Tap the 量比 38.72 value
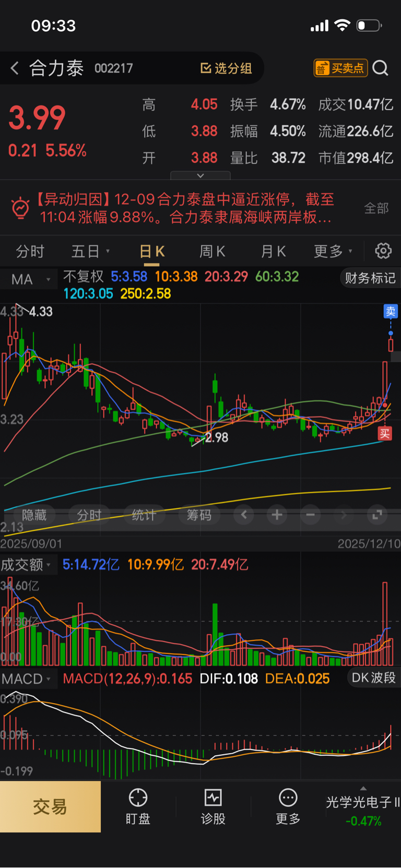This screenshot has height=868, width=401. 268,158
